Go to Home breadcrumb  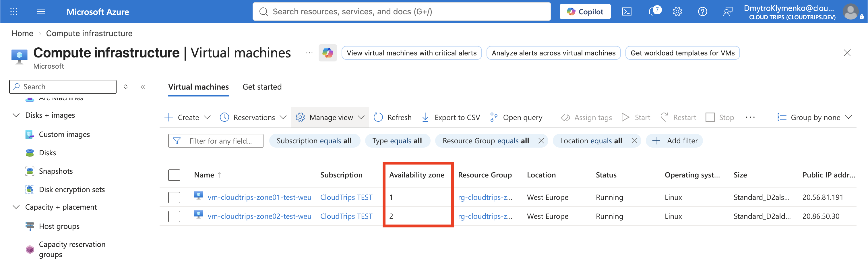pos(22,33)
